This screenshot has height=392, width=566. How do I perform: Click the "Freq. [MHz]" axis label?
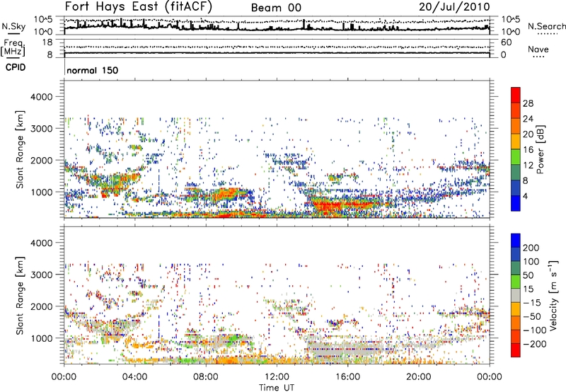[x=13, y=48]
